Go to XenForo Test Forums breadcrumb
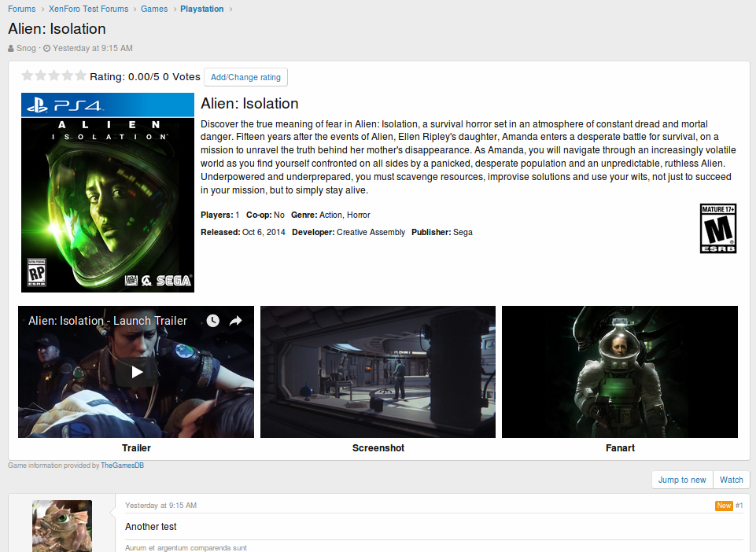The image size is (756, 552). point(89,9)
